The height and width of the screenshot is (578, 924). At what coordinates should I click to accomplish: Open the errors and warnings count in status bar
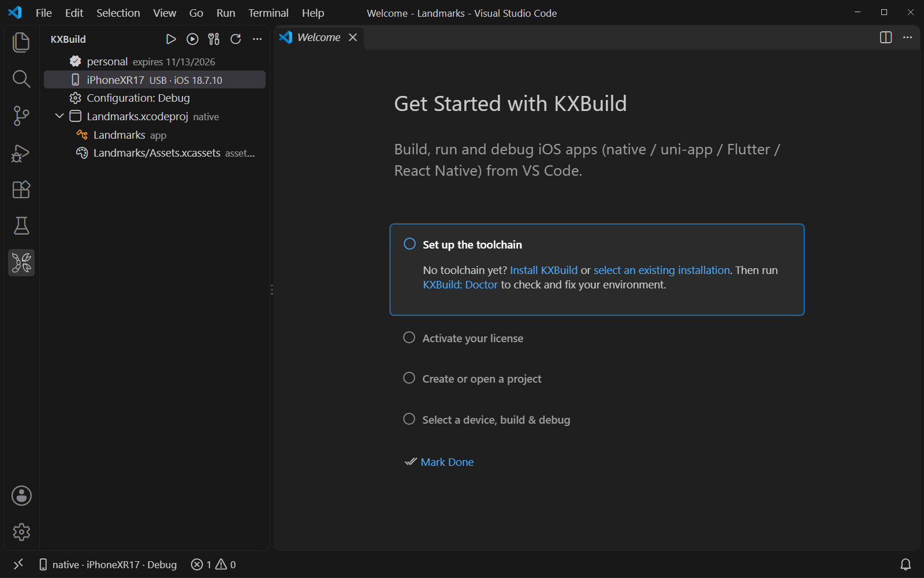click(x=214, y=565)
